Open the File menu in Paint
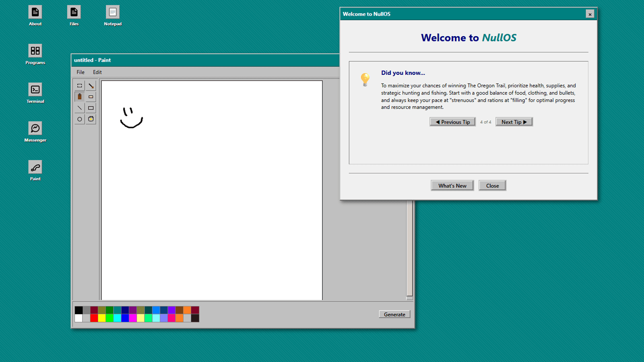 pyautogui.click(x=80, y=72)
